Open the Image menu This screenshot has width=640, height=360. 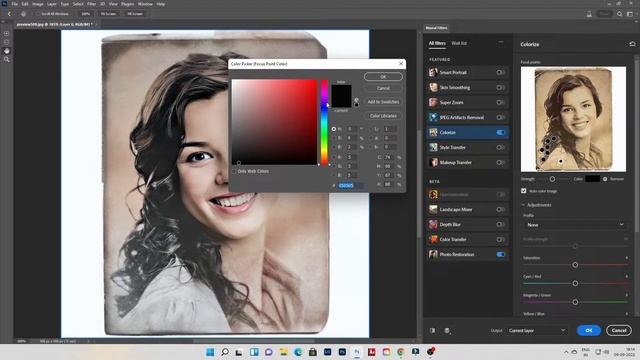pyautogui.click(x=38, y=4)
